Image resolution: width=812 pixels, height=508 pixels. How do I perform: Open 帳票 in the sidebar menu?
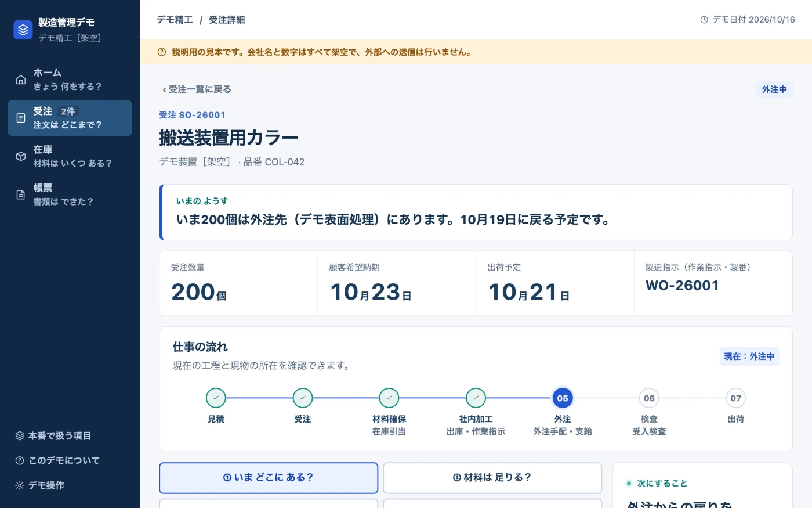[x=70, y=194]
